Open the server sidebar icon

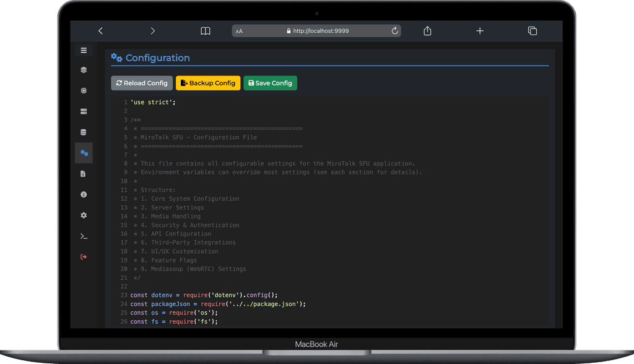(84, 111)
